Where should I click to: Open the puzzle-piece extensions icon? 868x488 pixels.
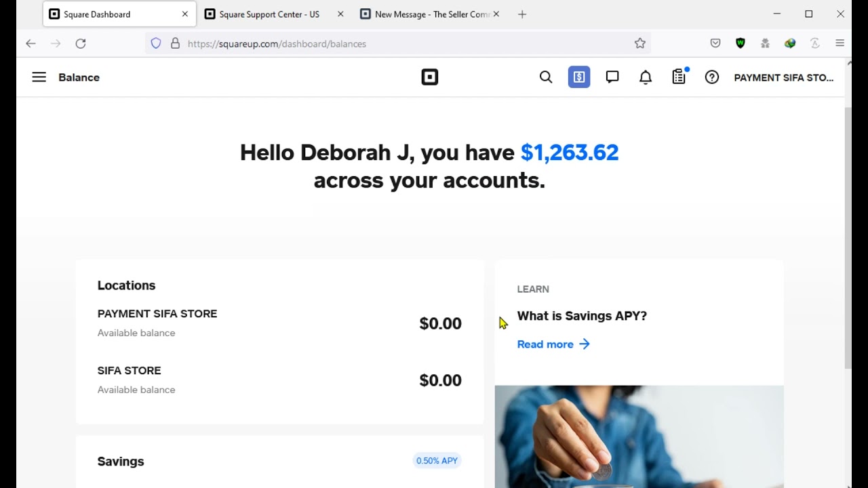(765, 43)
